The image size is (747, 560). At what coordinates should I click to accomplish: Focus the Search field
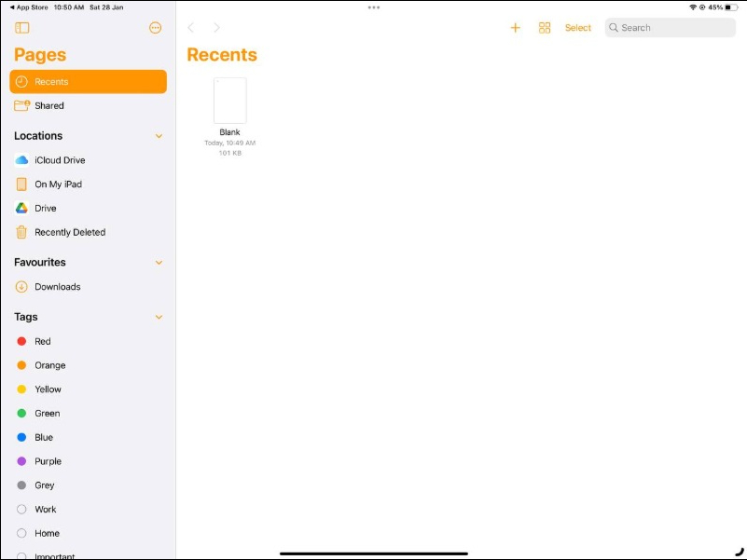click(x=670, y=28)
